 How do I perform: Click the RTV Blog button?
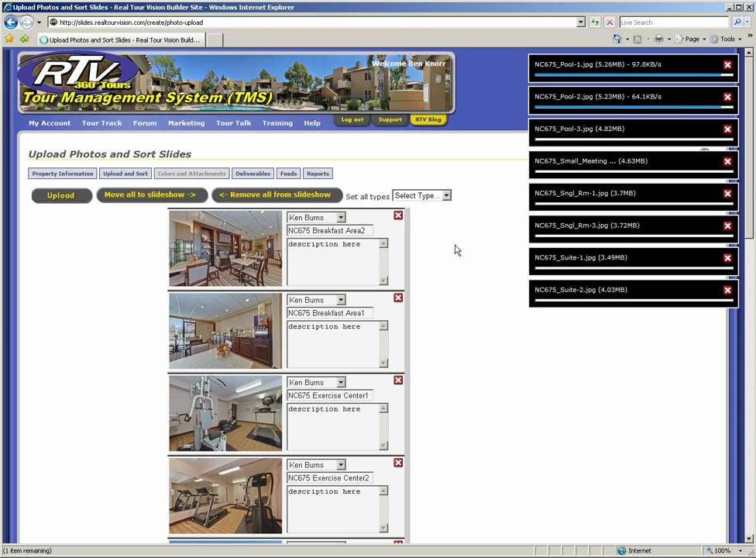point(428,119)
